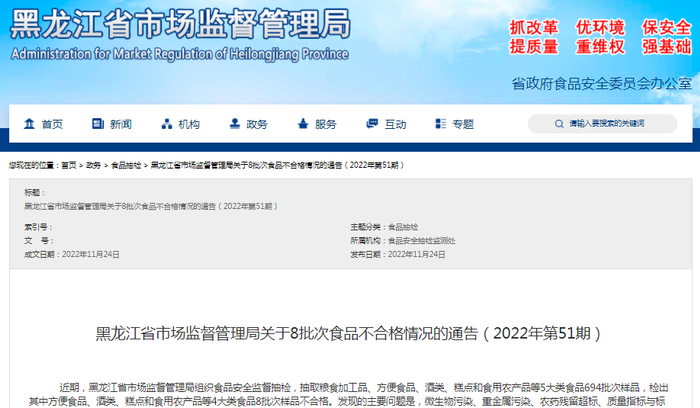Viewport: 700px width, 408px height.
Task: Click the list icon beside 专题
Action: click(x=441, y=124)
